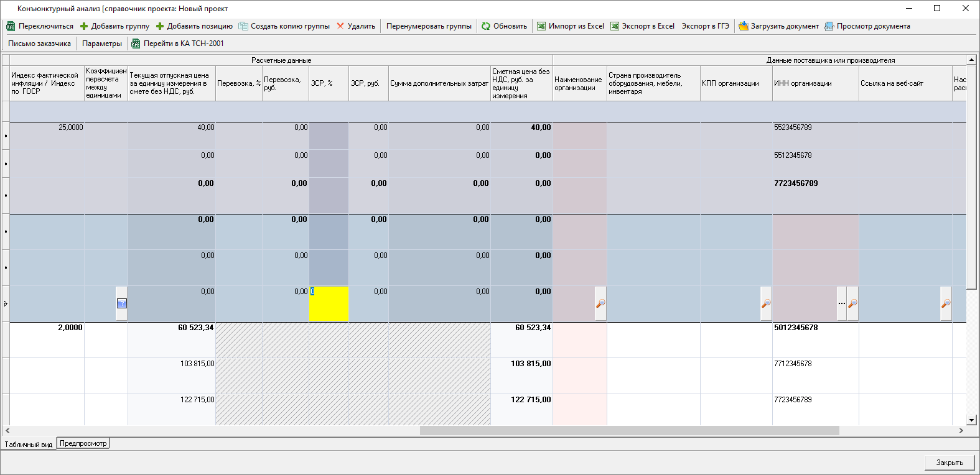Viewport: 980px width, 475px height.
Task: Open Импорт из Excel
Action: point(571,26)
